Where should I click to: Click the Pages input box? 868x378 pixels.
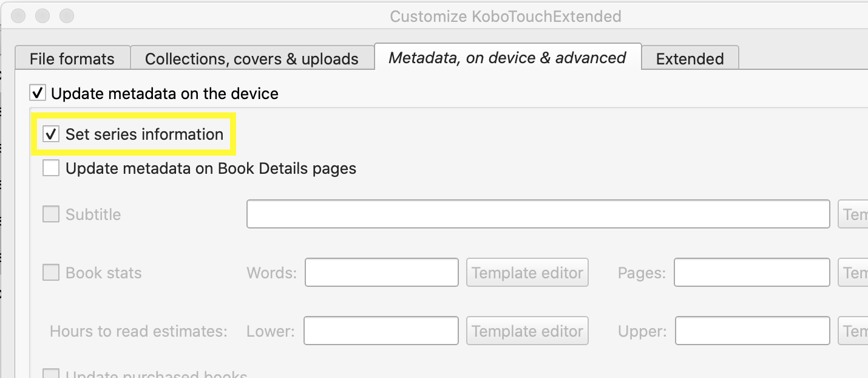pyautogui.click(x=751, y=273)
